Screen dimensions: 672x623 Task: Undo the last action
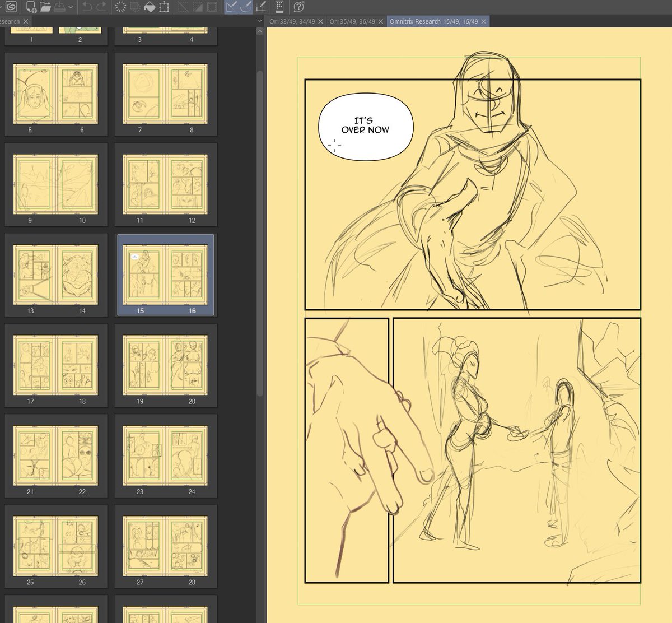click(87, 7)
